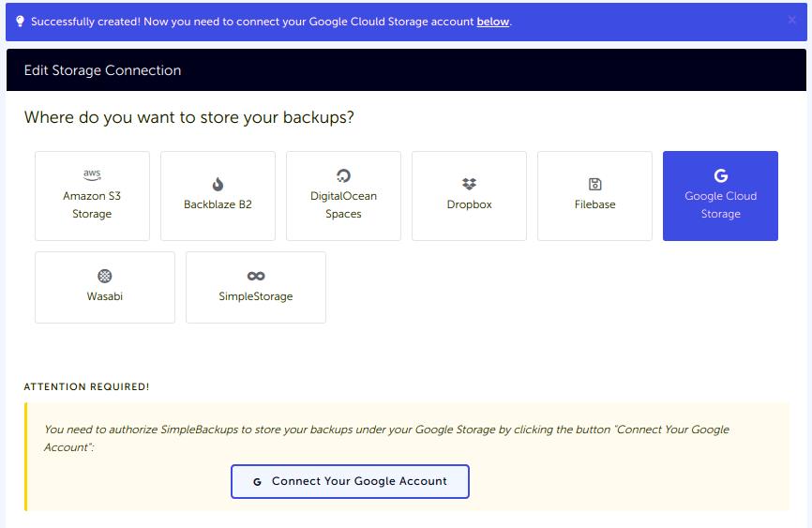Viewport: 812px width, 528px height.
Task: Choose Filebase as storage provider
Action: [x=594, y=196]
